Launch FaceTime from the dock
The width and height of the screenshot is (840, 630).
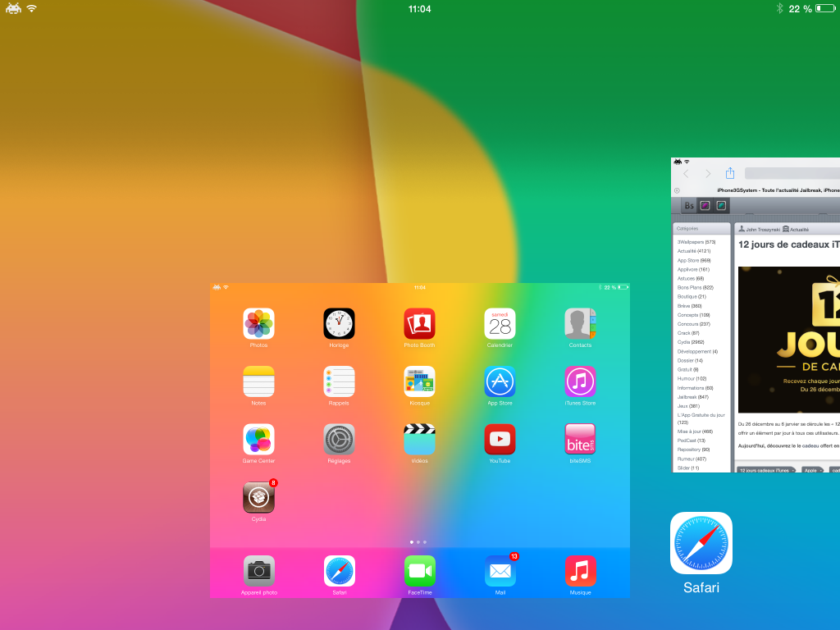(419, 571)
